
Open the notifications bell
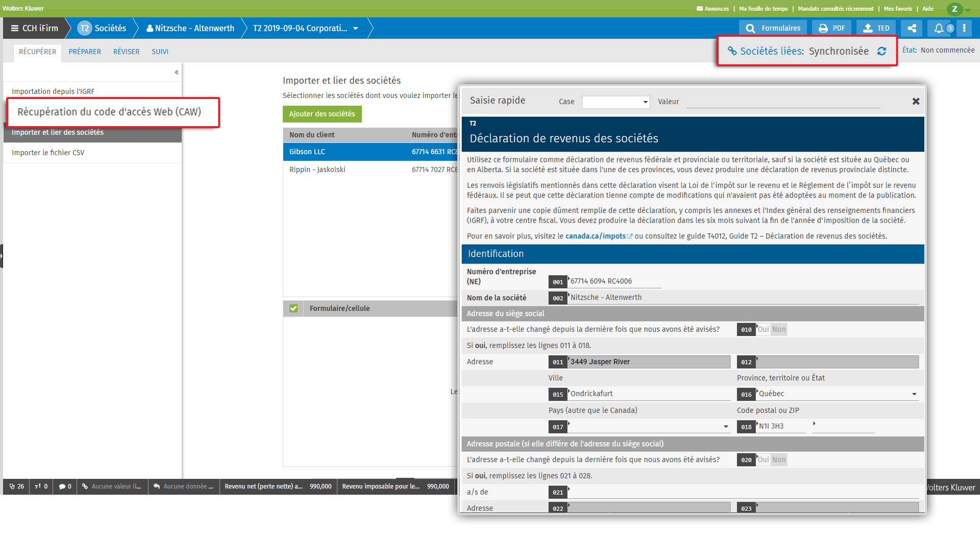(939, 28)
